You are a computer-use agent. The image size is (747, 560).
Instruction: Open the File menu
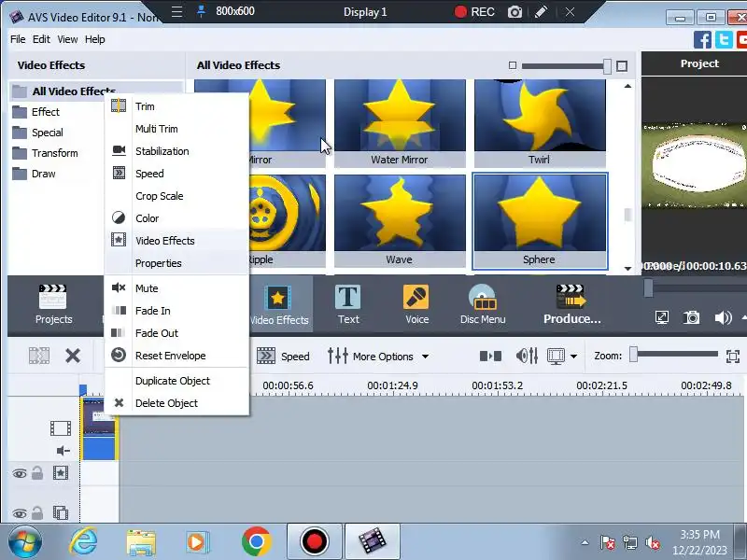click(x=18, y=39)
